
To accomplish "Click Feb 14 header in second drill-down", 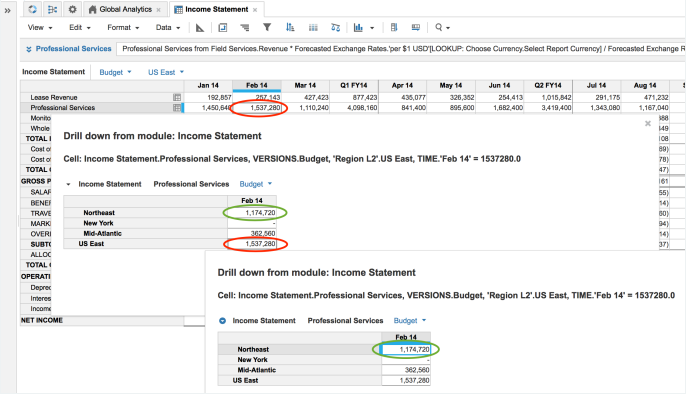I will tap(406, 337).
